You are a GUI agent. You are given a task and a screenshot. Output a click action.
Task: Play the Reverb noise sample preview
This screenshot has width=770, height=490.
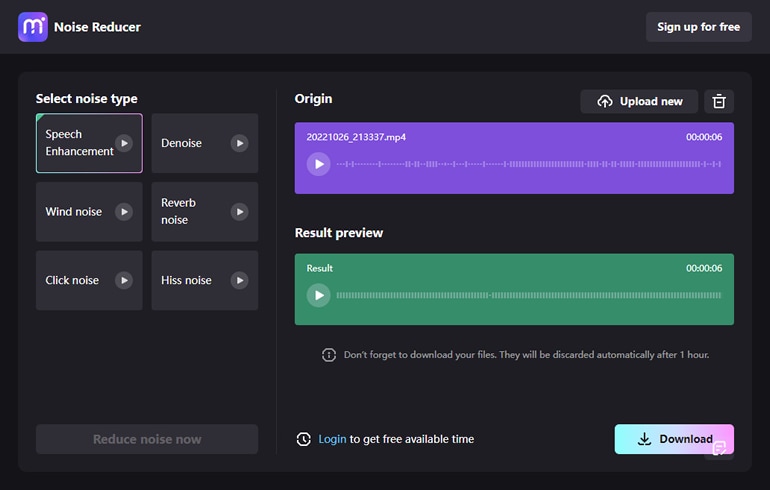coord(240,212)
